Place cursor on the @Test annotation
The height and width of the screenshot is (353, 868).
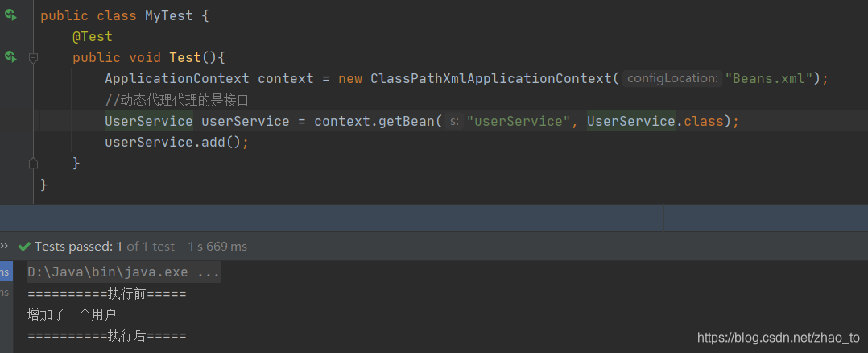(x=93, y=36)
